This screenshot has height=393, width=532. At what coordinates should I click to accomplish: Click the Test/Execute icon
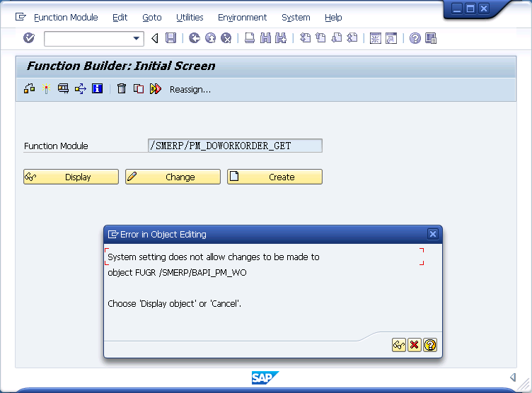(63, 89)
